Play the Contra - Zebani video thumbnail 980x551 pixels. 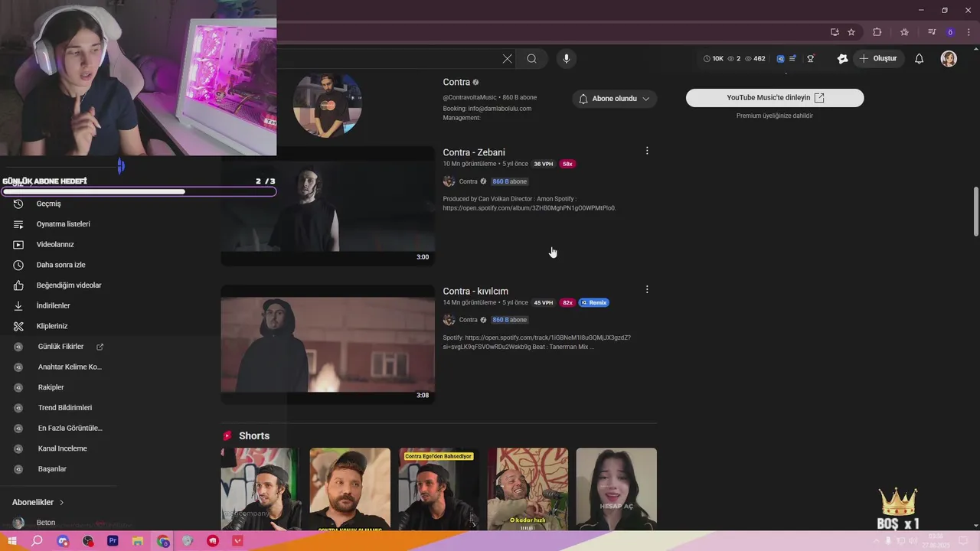[x=328, y=206]
